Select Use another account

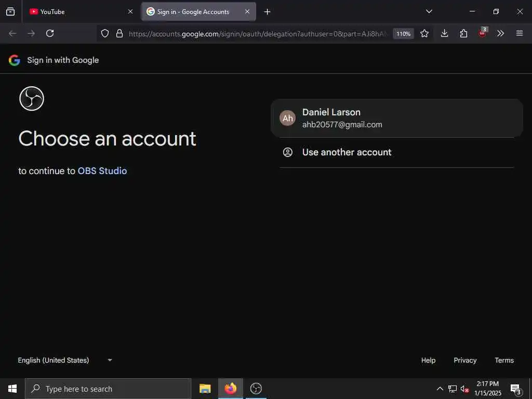[396, 152]
